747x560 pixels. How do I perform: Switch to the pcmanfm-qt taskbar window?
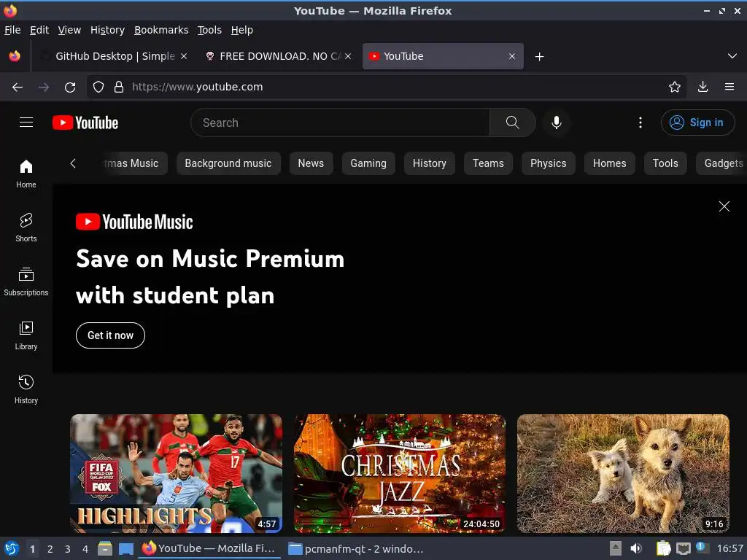point(356,548)
